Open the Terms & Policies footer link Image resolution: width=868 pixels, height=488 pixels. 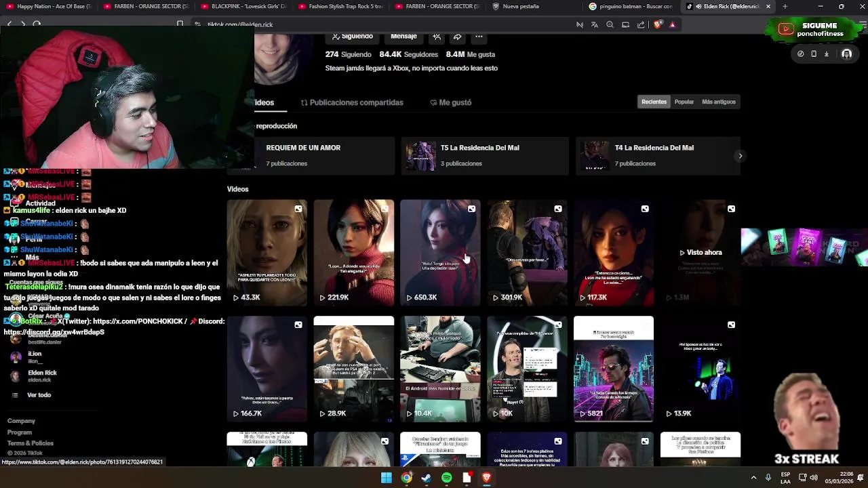tap(31, 443)
